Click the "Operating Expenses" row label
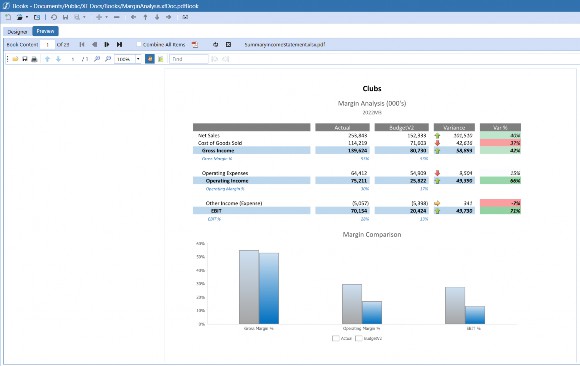 click(225, 173)
